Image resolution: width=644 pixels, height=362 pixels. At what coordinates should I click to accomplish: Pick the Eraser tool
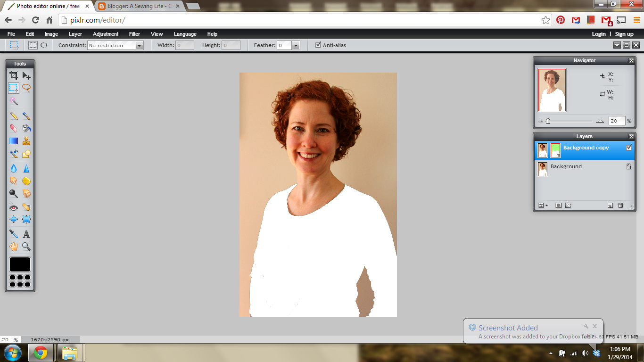(x=14, y=128)
